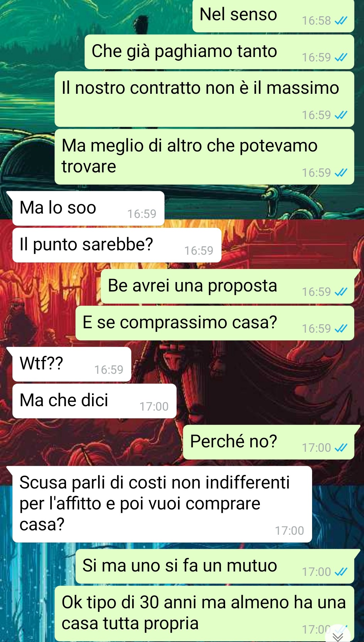The width and height of the screenshot is (364, 642).
Task: Tap message 'Ma meglio di altro che potevamo trovare'
Action: click(x=204, y=157)
